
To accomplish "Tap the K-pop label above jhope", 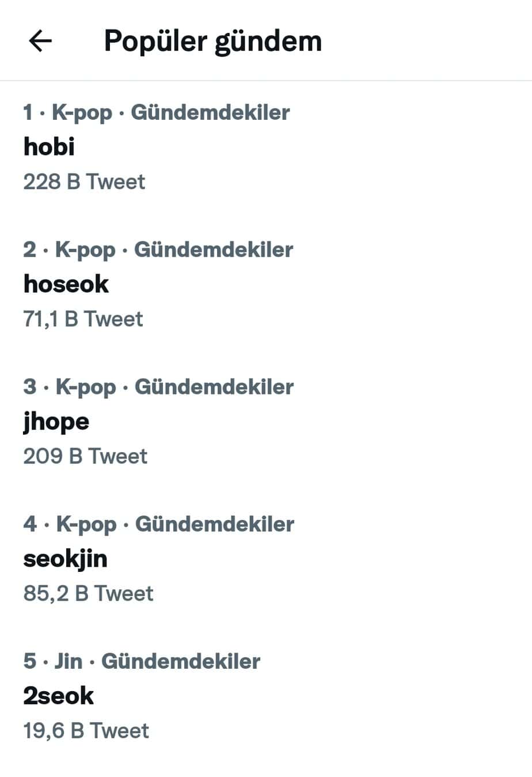I will pos(86,386).
